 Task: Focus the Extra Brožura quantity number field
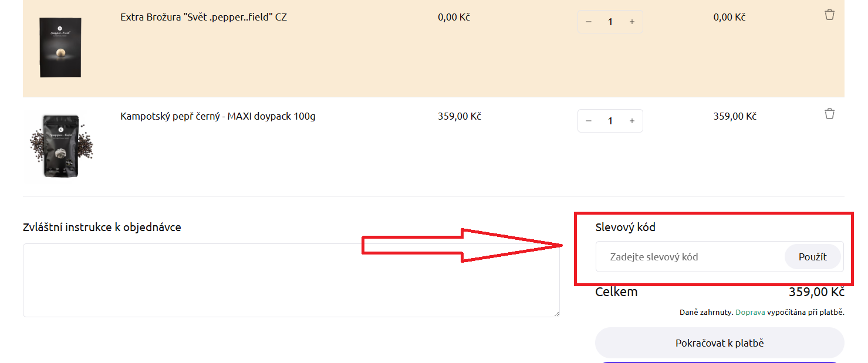610,22
